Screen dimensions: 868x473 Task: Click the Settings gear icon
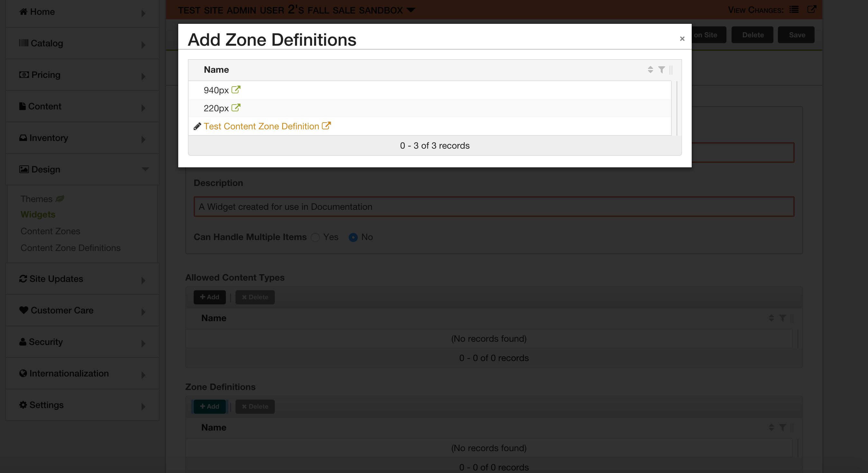(x=23, y=404)
